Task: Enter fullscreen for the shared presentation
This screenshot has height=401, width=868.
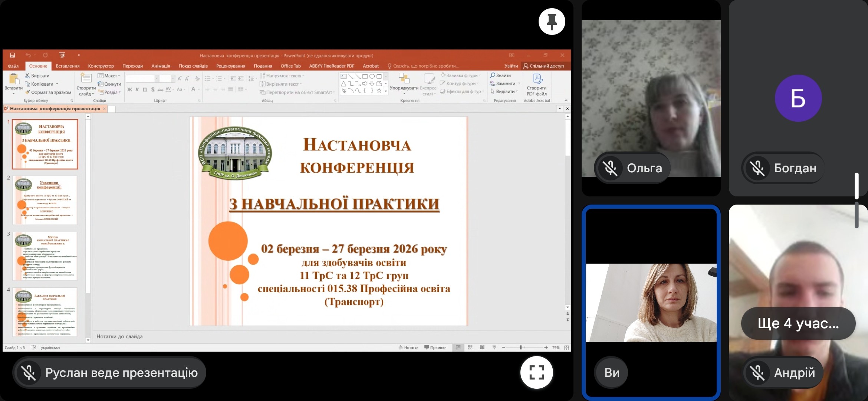Action: (536, 372)
